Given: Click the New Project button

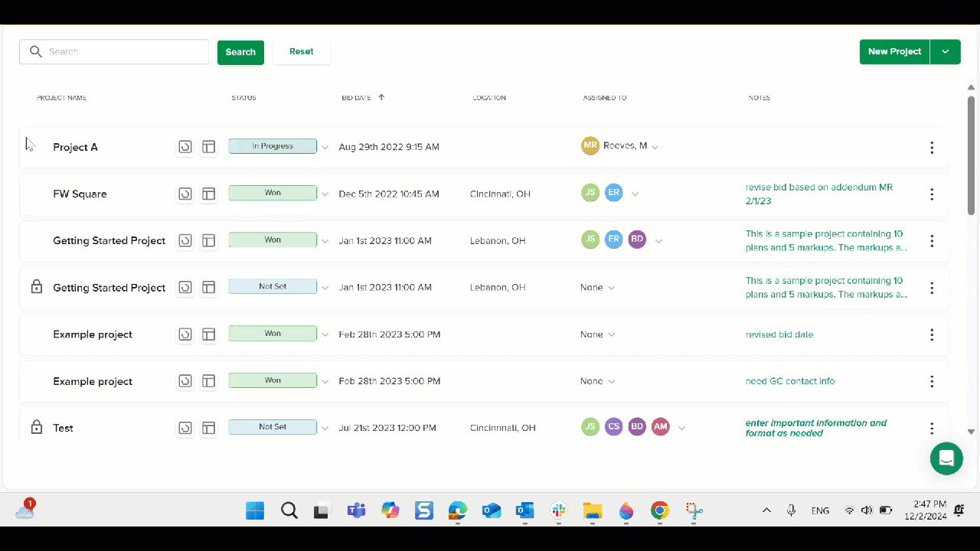Looking at the screenshot, I should [x=894, y=52].
